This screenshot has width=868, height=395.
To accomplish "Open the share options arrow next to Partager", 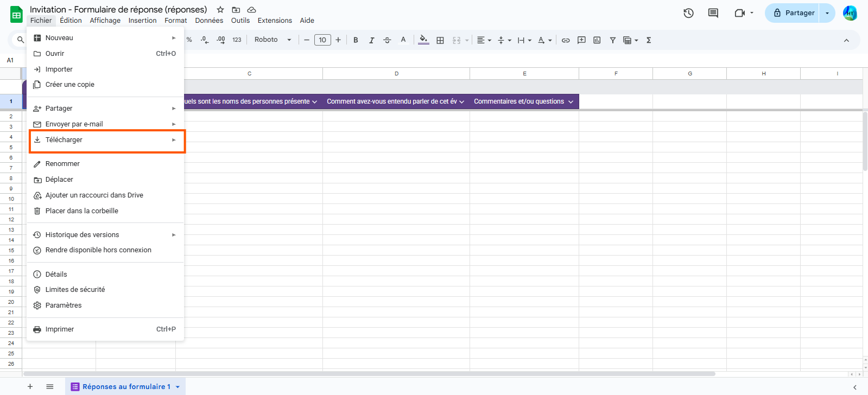I will (x=827, y=13).
